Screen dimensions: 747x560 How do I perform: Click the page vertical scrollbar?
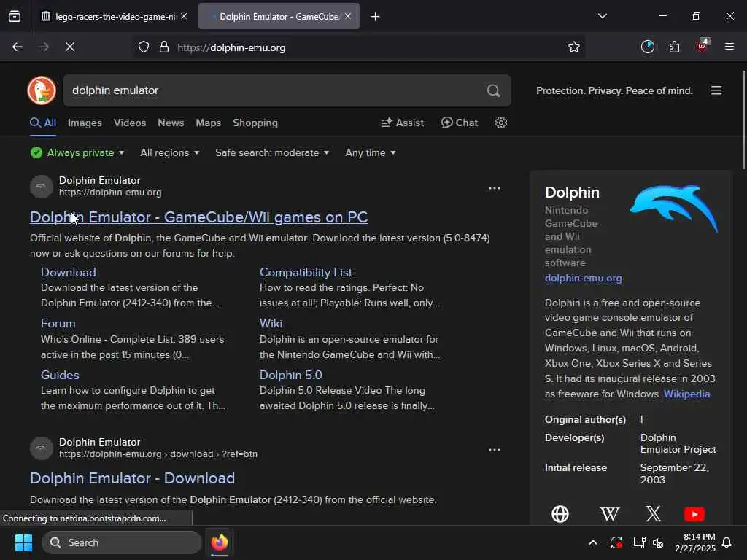point(743,119)
